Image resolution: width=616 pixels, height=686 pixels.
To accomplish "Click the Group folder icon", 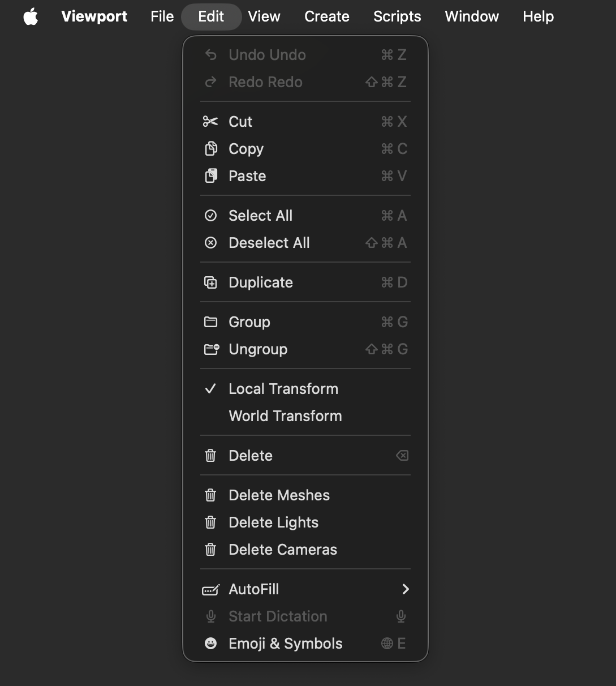I will click(210, 322).
